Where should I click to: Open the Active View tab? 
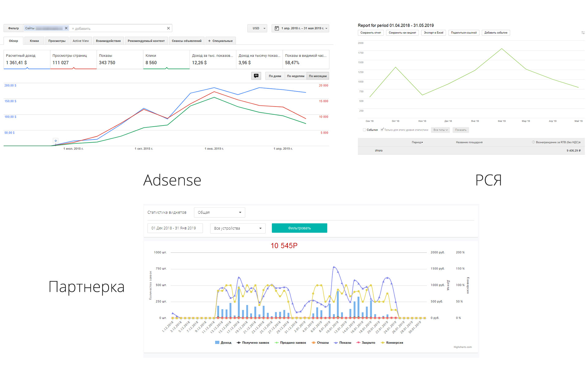[81, 41]
